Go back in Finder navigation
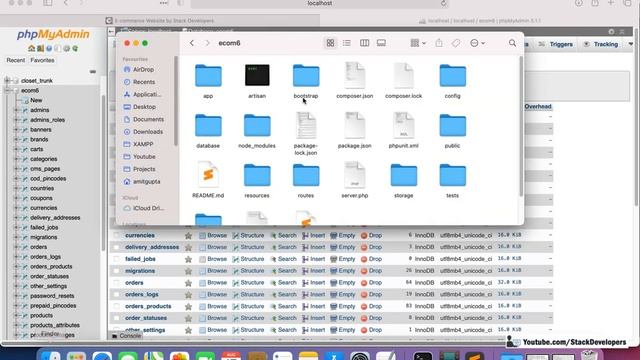 tap(192, 43)
